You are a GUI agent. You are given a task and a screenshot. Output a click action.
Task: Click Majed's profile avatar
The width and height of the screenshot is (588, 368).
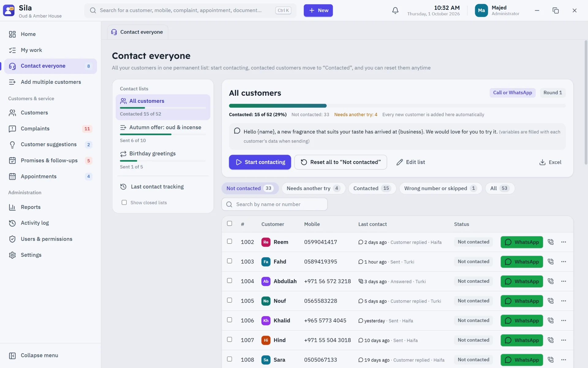point(481,10)
